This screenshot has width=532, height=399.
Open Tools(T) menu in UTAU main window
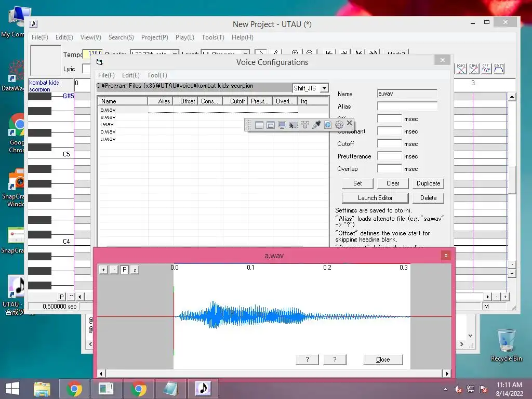(x=212, y=37)
